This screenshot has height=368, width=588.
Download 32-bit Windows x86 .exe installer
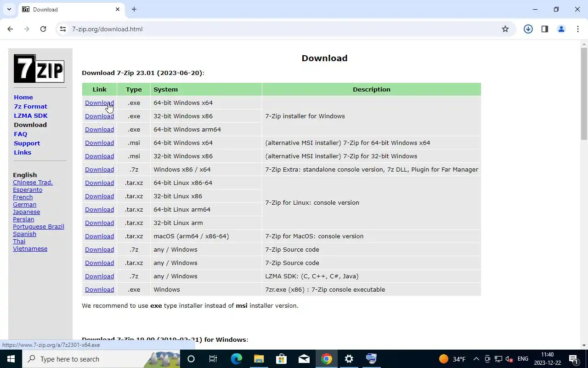99,116
